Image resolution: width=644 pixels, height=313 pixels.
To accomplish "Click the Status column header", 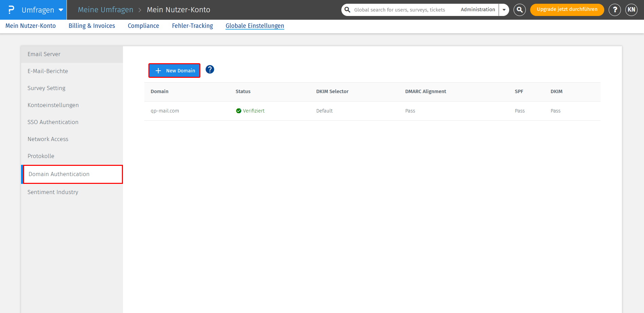I will pyautogui.click(x=243, y=92).
